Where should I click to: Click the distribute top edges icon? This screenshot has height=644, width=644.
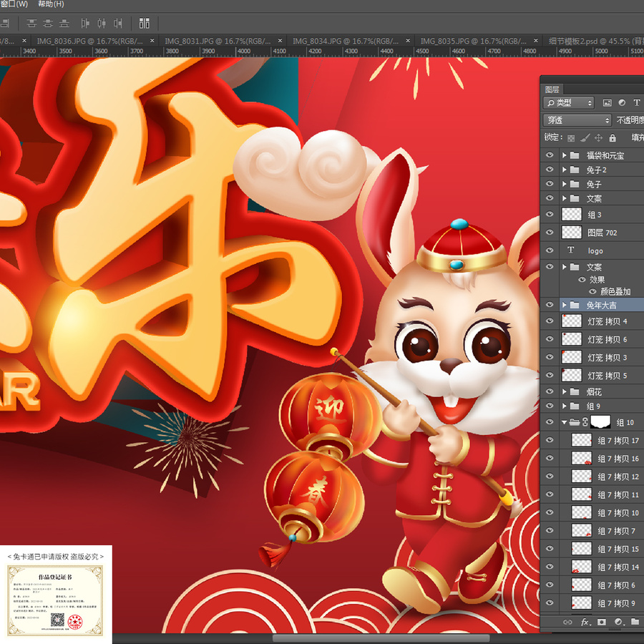(31, 24)
